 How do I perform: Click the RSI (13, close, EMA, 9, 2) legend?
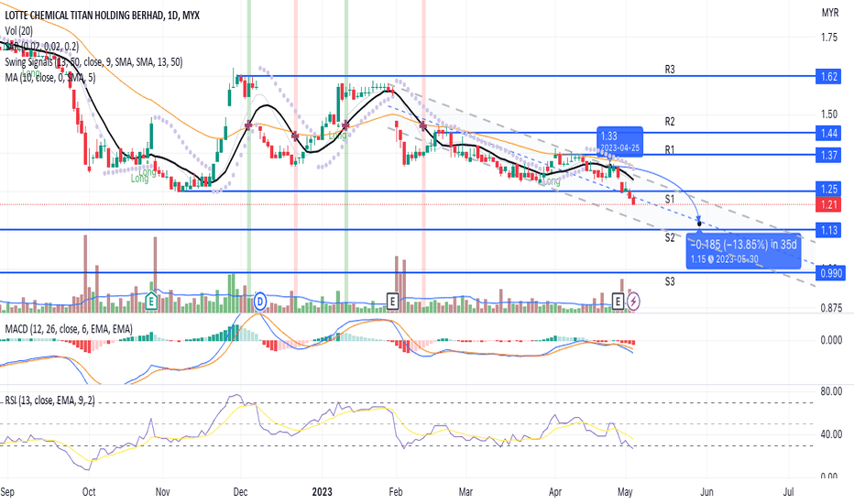click(x=49, y=400)
